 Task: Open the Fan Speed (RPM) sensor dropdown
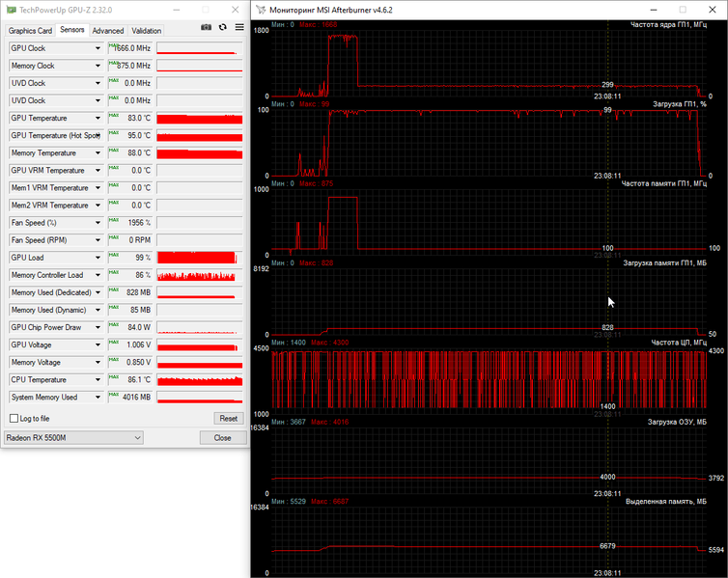pos(98,240)
